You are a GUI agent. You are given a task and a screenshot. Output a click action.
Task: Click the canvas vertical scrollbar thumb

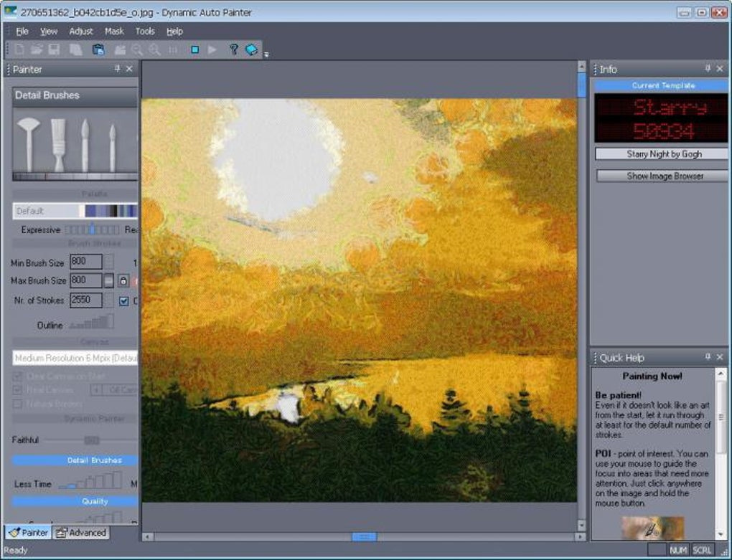[581, 85]
